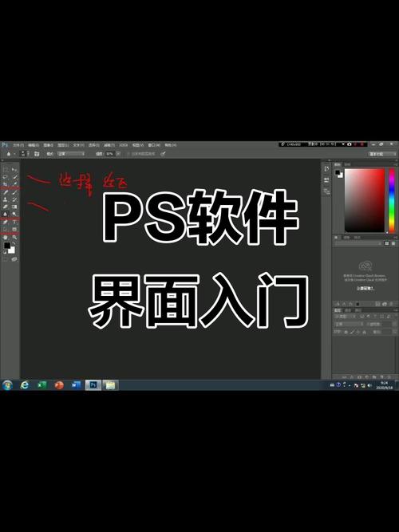Select the Quick Selection tool

(14, 177)
